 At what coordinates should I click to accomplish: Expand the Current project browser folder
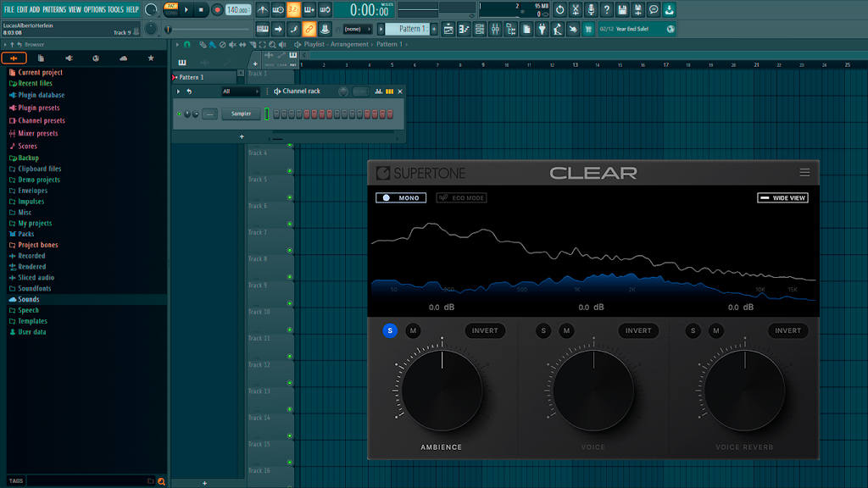40,72
